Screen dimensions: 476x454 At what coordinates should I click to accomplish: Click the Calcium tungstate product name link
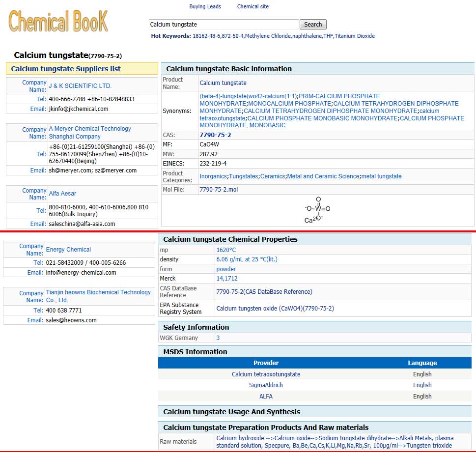223,83
